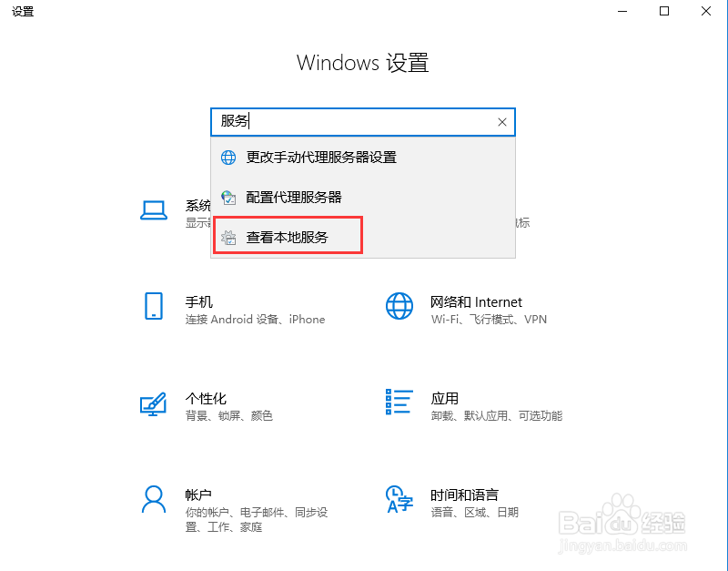This screenshot has height=571, width=728.
Task: Open the 个性化 paintbrush monitor icon
Action: coord(153,403)
